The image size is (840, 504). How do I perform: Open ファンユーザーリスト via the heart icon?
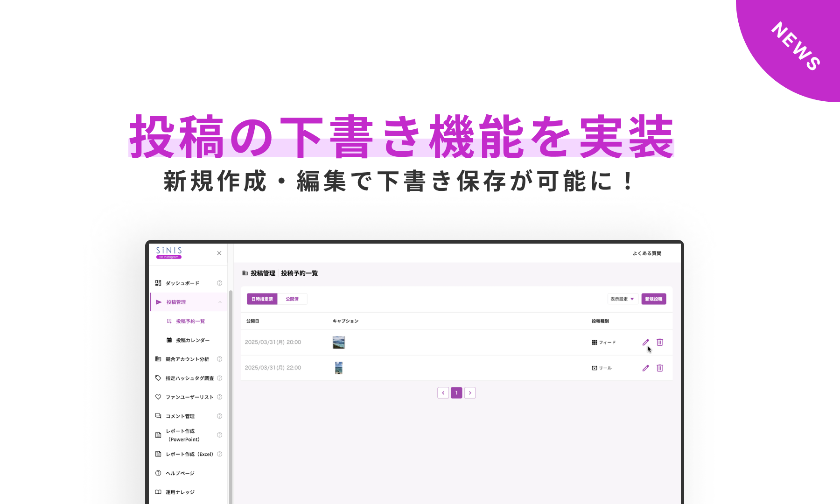click(158, 397)
